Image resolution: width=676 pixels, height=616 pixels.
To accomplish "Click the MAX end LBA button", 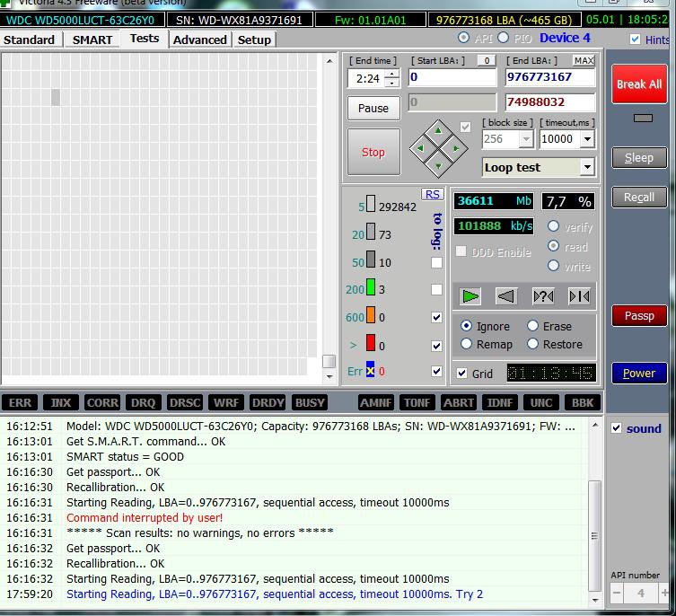I will [584, 60].
